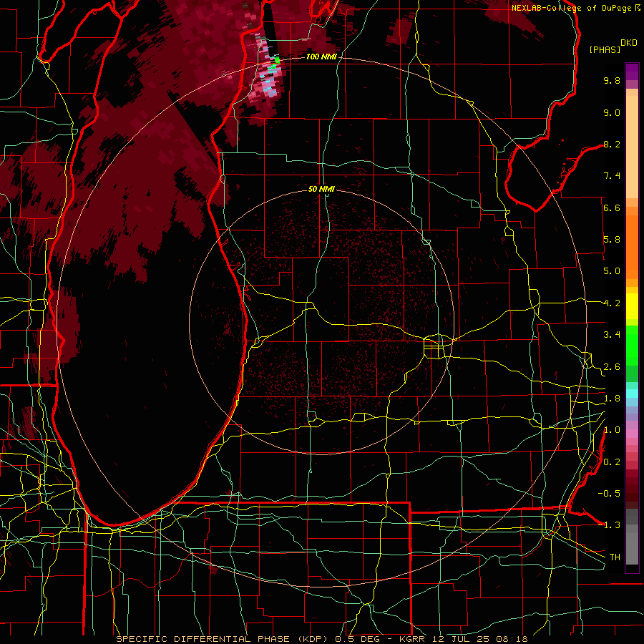Click the 100 NMI range ring label
Image resolution: width=644 pixels, height=644 pixels.
pyautogui.click(x=321, y=57)
